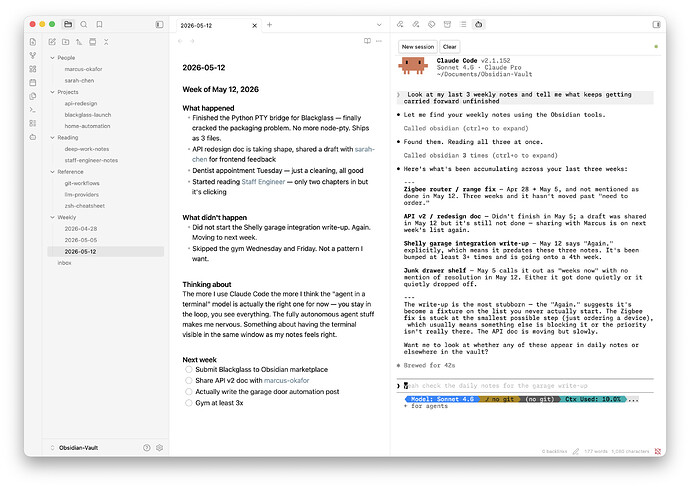Open graph view from ribbon
The width and height of the screenshot is (690, 487).
coord(33,55)
